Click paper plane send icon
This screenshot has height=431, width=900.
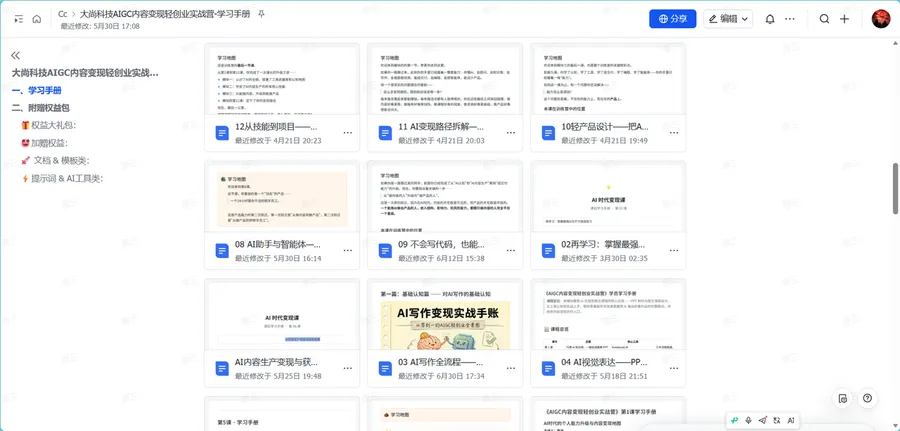point(763,421)
